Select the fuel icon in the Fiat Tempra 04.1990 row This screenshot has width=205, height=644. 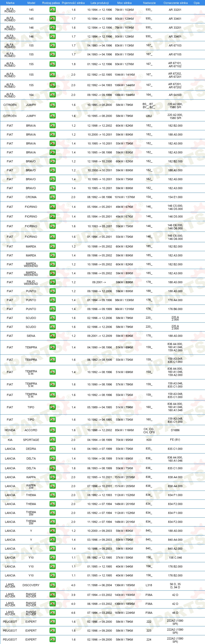coord(52,347)
